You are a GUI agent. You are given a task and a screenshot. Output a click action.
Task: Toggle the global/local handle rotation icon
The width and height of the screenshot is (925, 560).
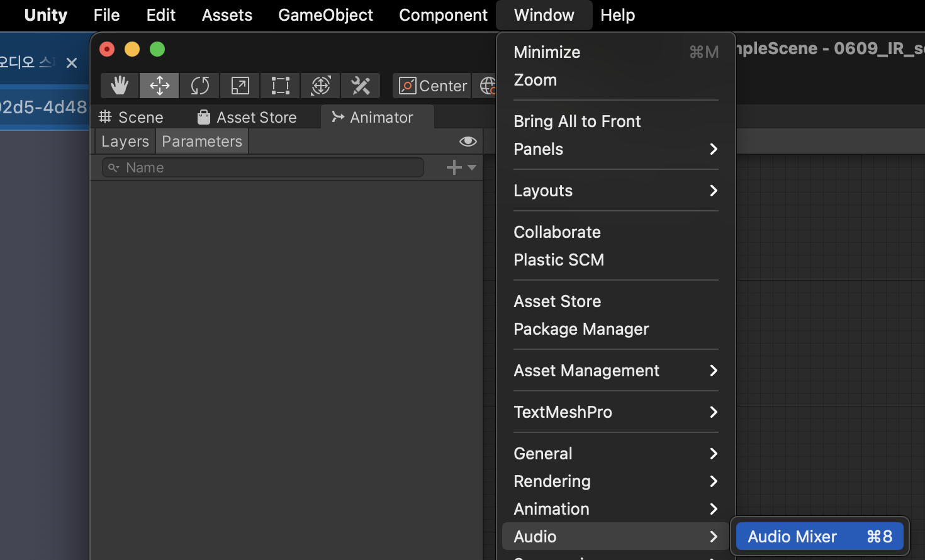(486, 86)
